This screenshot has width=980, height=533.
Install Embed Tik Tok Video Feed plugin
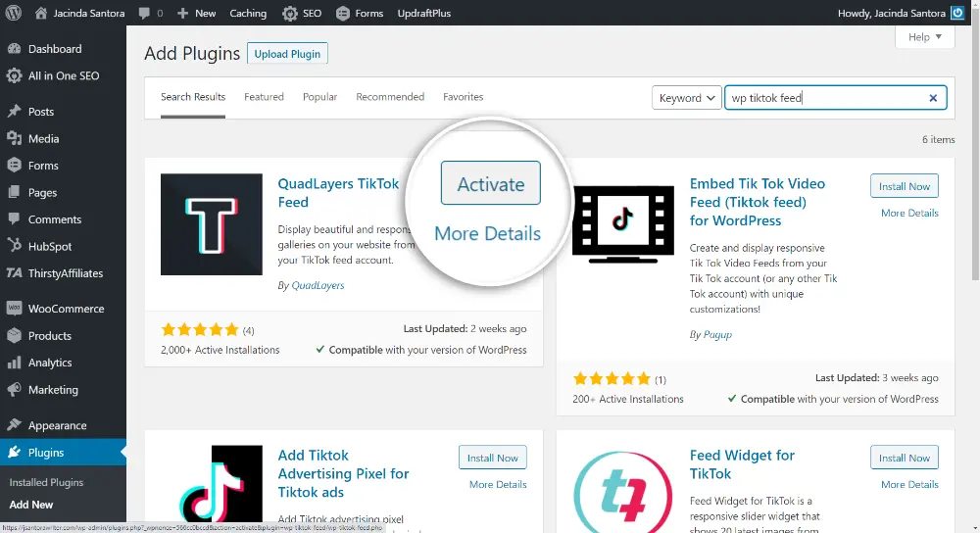coord(904,186)
